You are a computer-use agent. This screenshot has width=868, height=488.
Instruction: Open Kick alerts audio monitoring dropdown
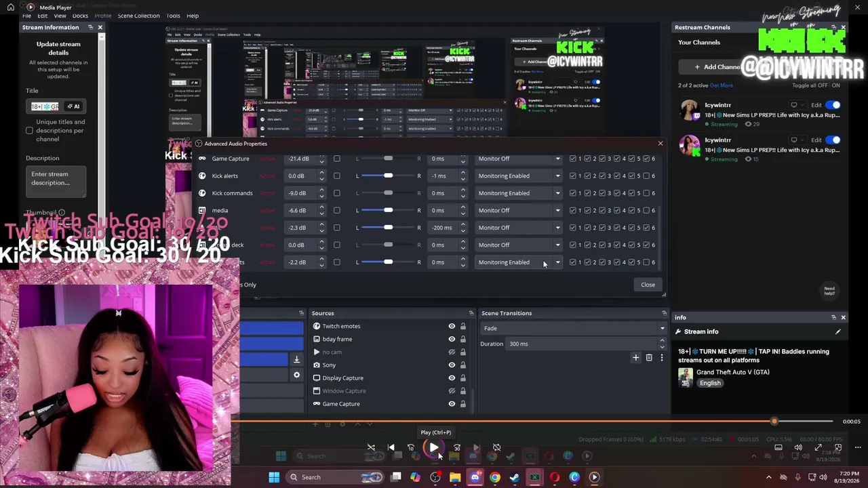click(519, 176)
